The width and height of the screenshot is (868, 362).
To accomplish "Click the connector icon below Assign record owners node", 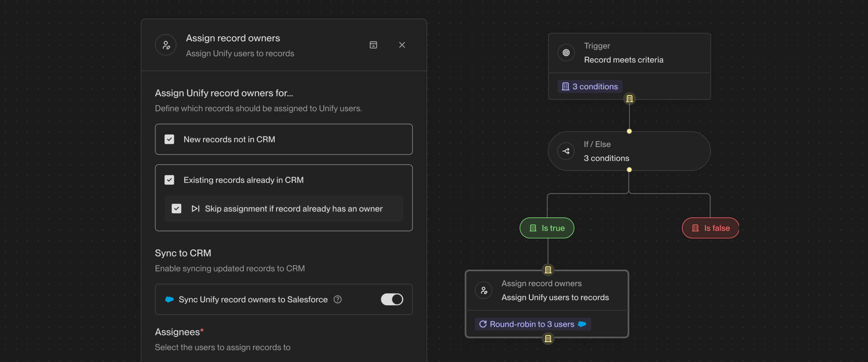I will [x=548, y=338].
